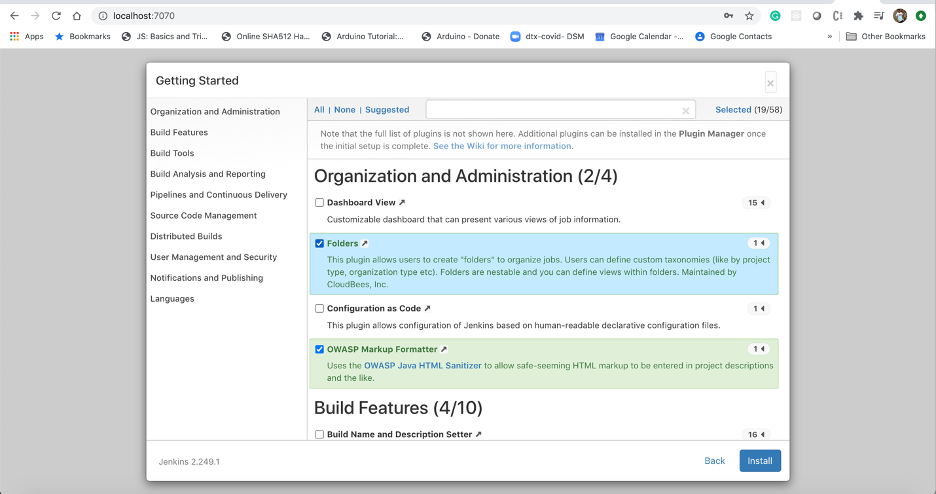Open the browser home page
The width and height of the screenshot is (936, 494).
pyautogui.click(x=77, y=16)
